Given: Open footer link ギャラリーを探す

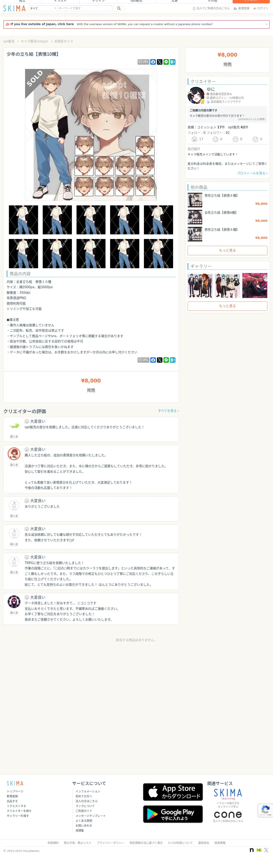Looking at the screenshot, I should (18, 816).
